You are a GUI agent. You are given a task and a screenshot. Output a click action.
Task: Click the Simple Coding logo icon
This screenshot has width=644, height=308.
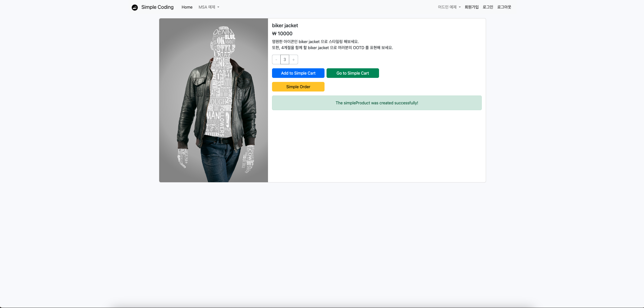pos(135,7)
